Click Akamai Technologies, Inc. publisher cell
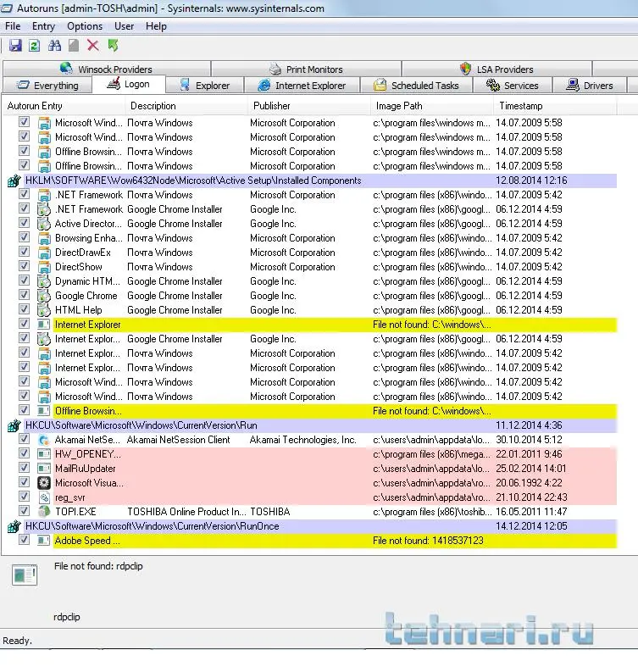 coord(303,440)
